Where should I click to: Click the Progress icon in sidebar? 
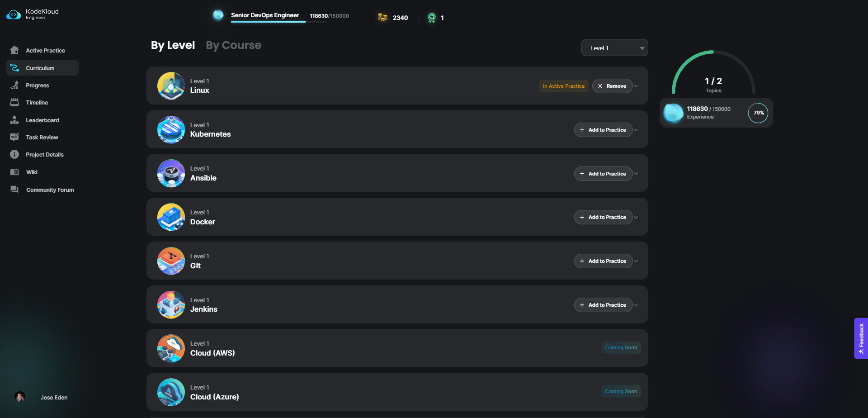(14, 85)
